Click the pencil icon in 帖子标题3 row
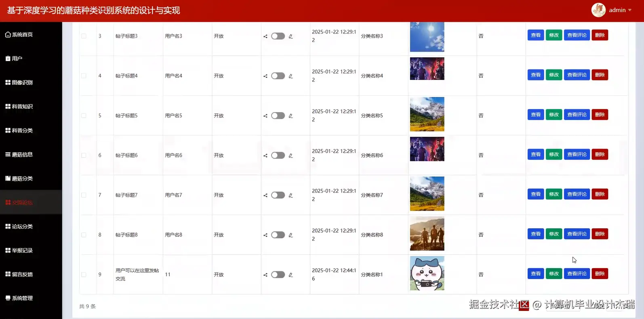Viewport: 644px width, 319px height. tap(290, 36)
